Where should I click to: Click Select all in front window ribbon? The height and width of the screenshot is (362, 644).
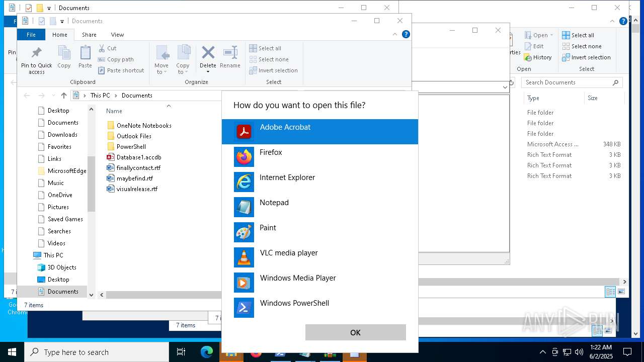(265, 48)
